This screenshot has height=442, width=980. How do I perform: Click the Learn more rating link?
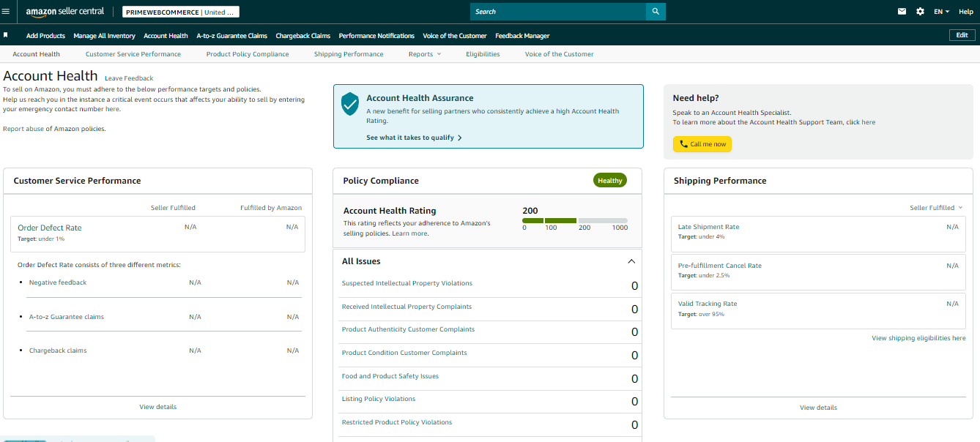tap(409, 233)
